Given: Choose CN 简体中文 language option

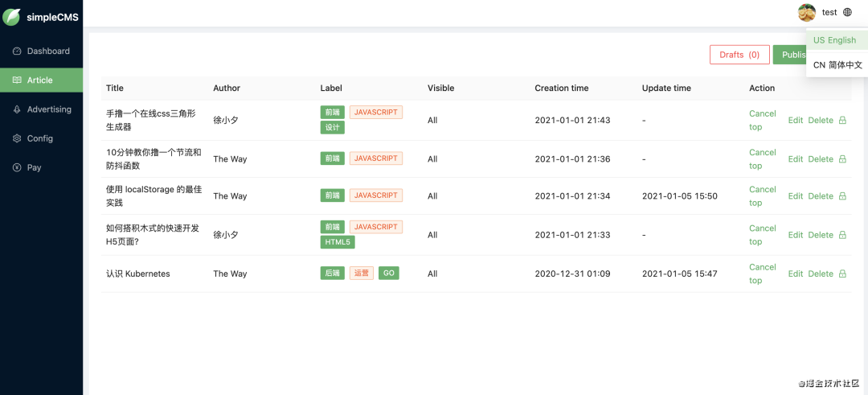Looking at the screenshot, I should coord(837,65).
